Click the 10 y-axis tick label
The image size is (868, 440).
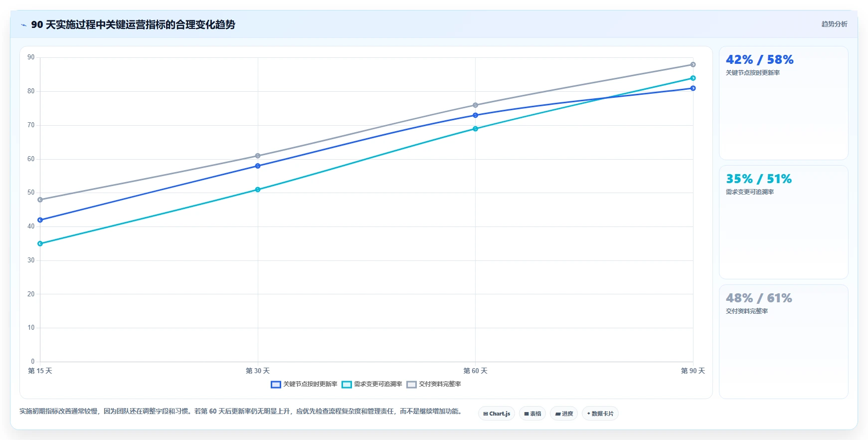coord(31,328)
